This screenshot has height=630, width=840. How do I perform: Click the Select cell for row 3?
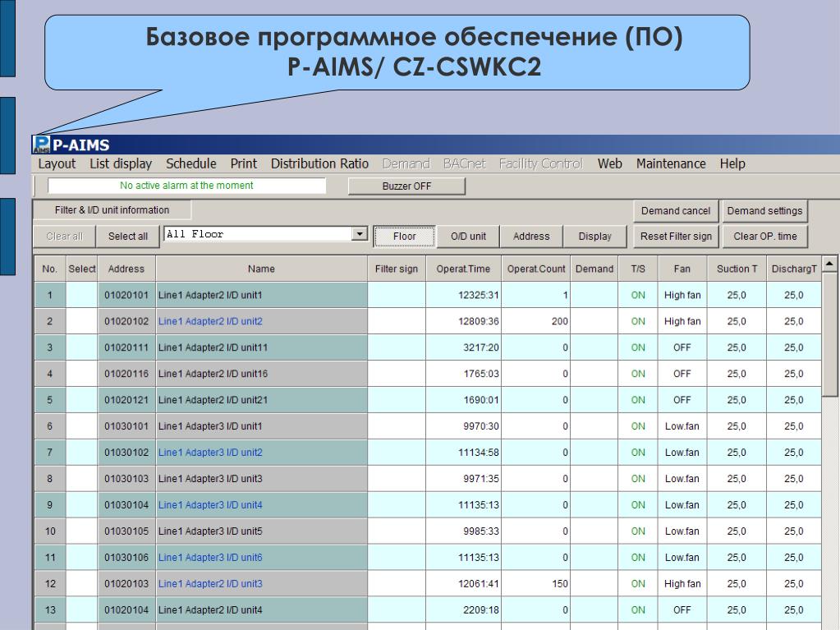coord(82,347)
